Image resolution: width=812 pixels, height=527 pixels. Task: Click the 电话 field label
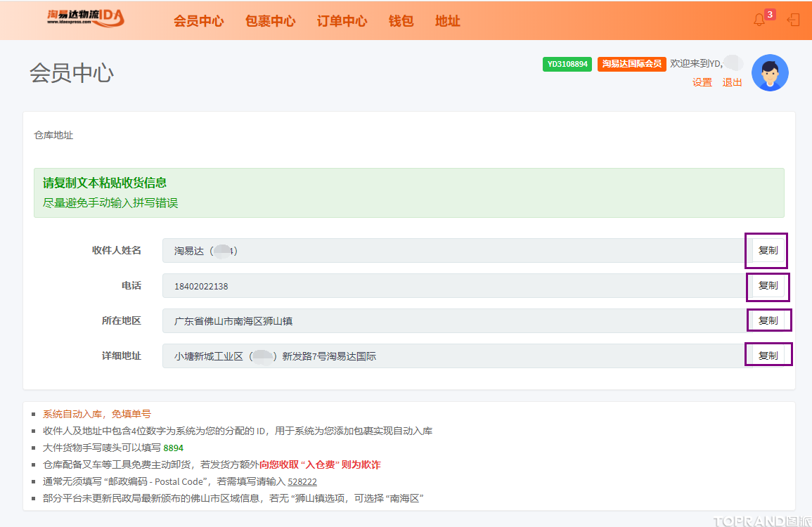[x=131, y=286]
